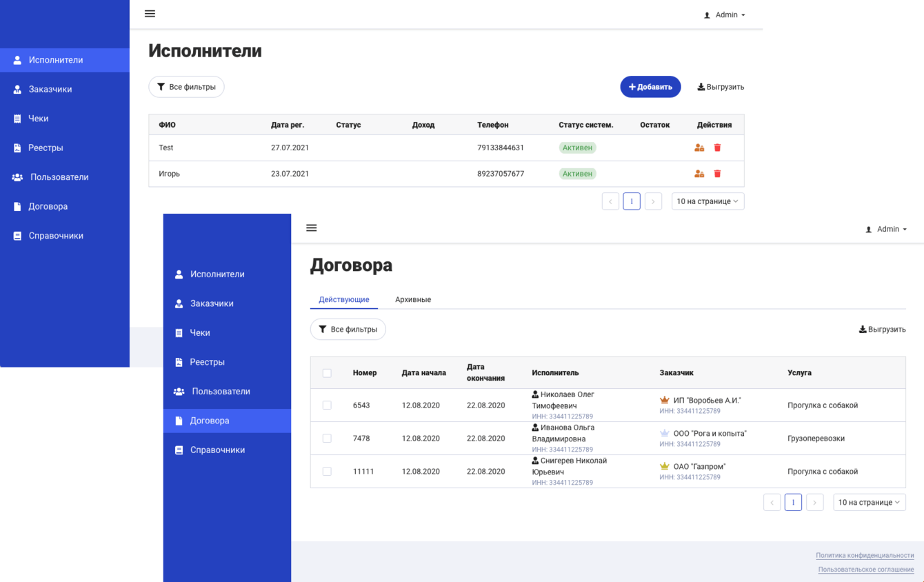924x582 pixels.
Task: Click the registration date 27.07.2021
Action: point(290,148)
